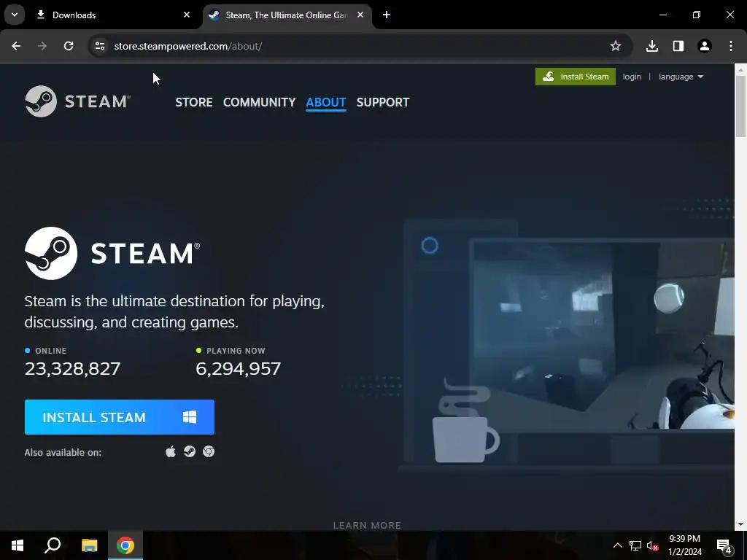Select the Steam, The Ultimate Online Game tab
Image resolution: width=747 pixels, height=560 pixels.
(287, 15)
